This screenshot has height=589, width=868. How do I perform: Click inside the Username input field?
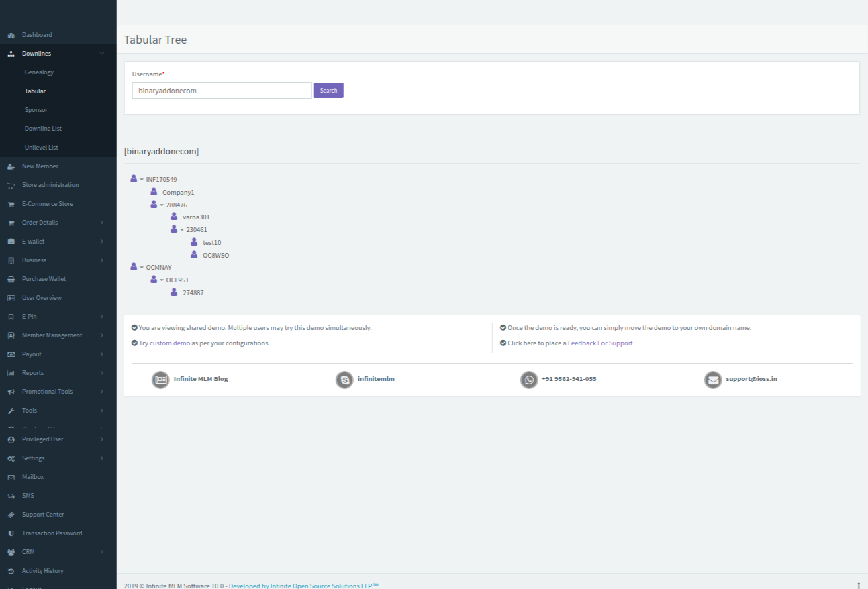[222, 89]
